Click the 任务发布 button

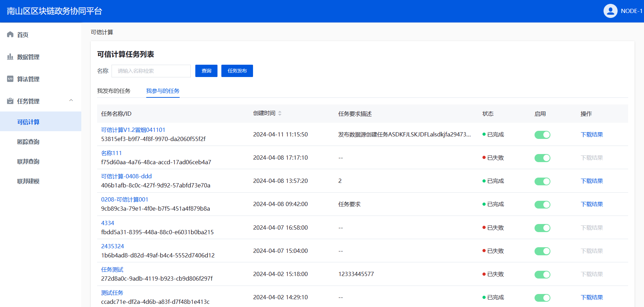point(237,71)
